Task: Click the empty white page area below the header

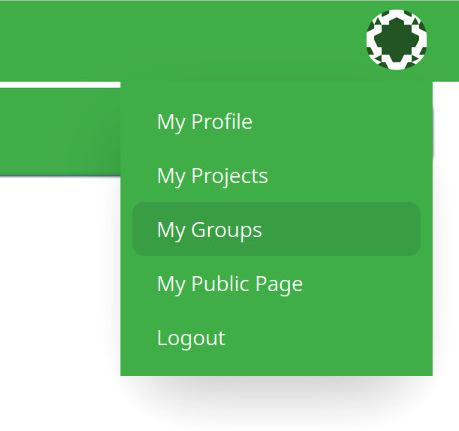Action: (x=60, y=300)
